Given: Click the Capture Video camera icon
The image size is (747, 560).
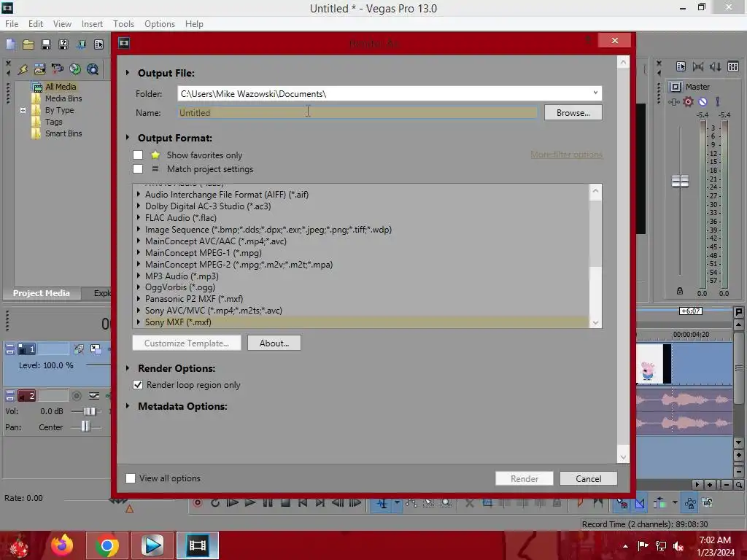Looking at the screenshot, I should coord(58,69).
